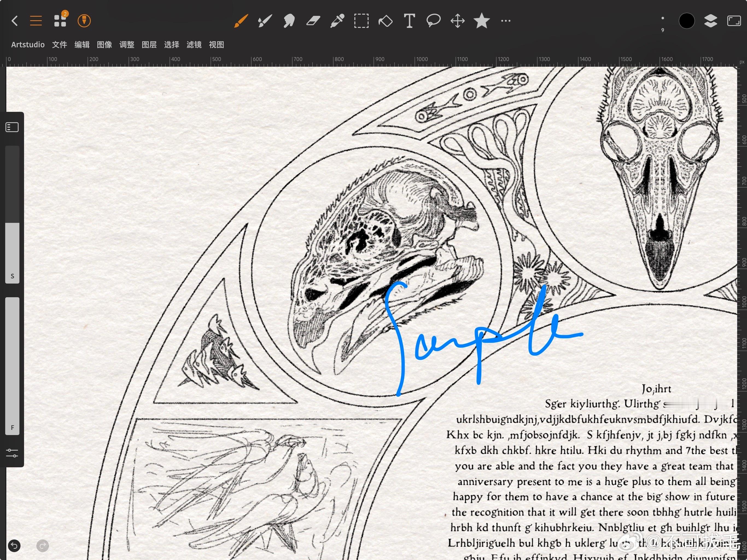Undo the last action

click(x=14, y=546)
